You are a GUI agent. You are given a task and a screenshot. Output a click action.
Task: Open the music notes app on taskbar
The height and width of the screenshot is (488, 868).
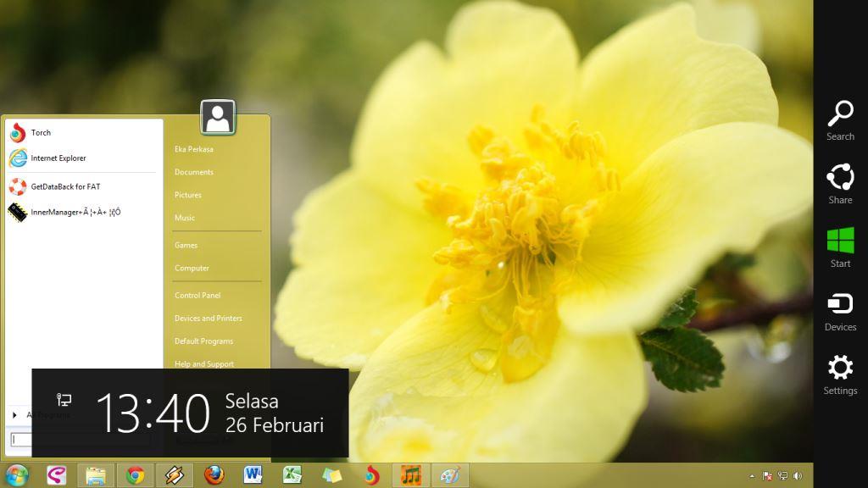(411, 475)
